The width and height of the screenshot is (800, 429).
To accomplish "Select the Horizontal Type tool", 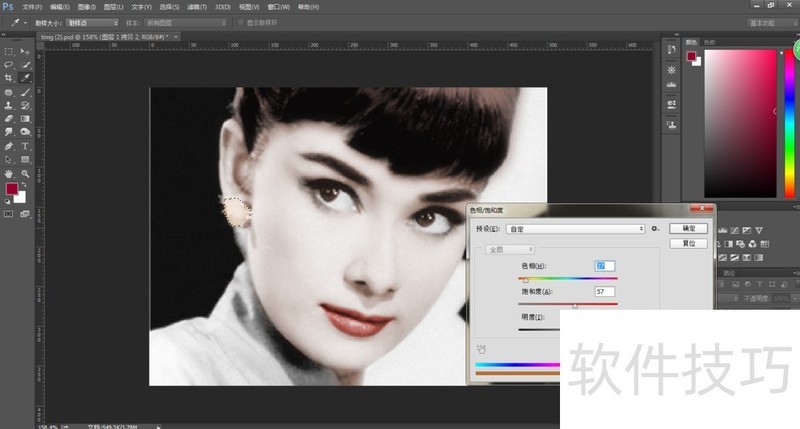I will point(25,146).
